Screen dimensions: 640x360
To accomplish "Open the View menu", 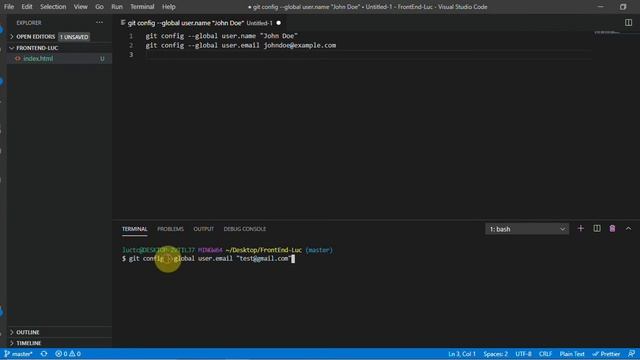I will tap(80, 7).
